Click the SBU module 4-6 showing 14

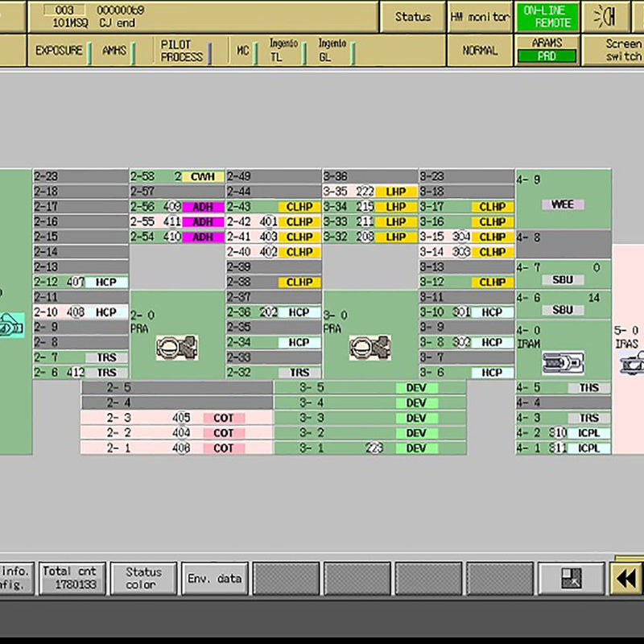pos(563,304)
